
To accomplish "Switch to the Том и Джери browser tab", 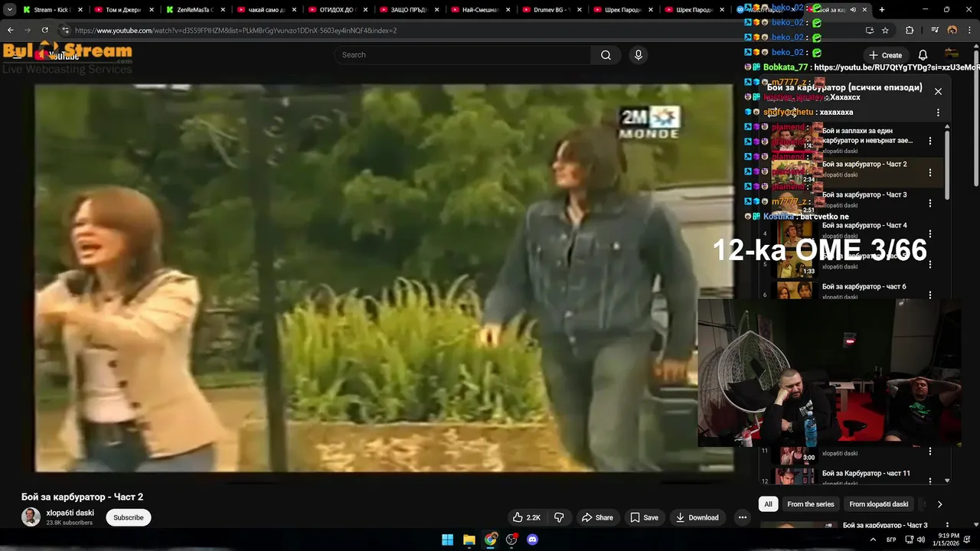I will pyautogui.click(x=122, y=10).
